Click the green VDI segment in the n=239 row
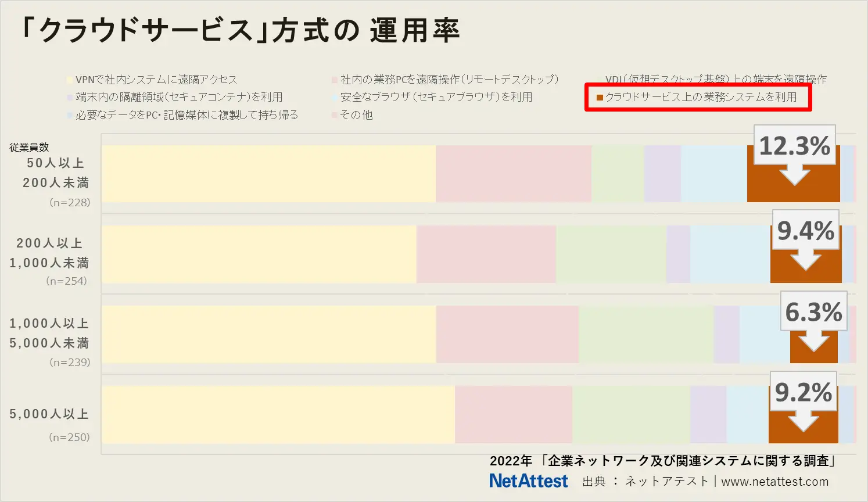The image size is (868, 502). point(647,335)
